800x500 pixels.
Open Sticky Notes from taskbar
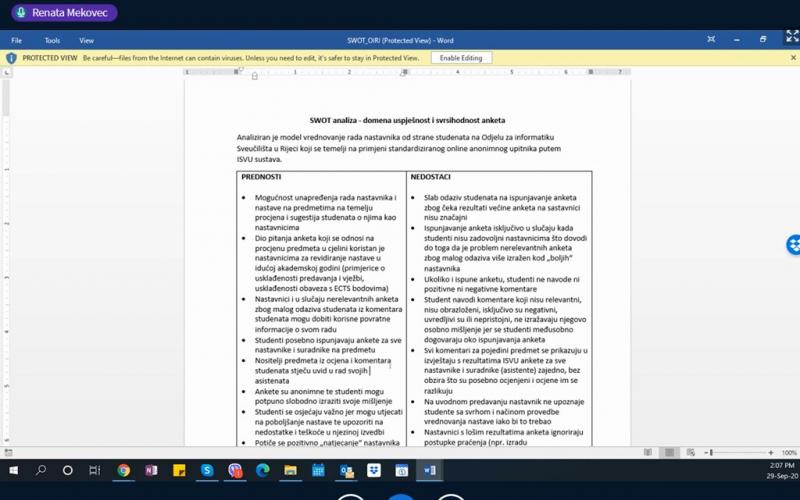point(179,470)
